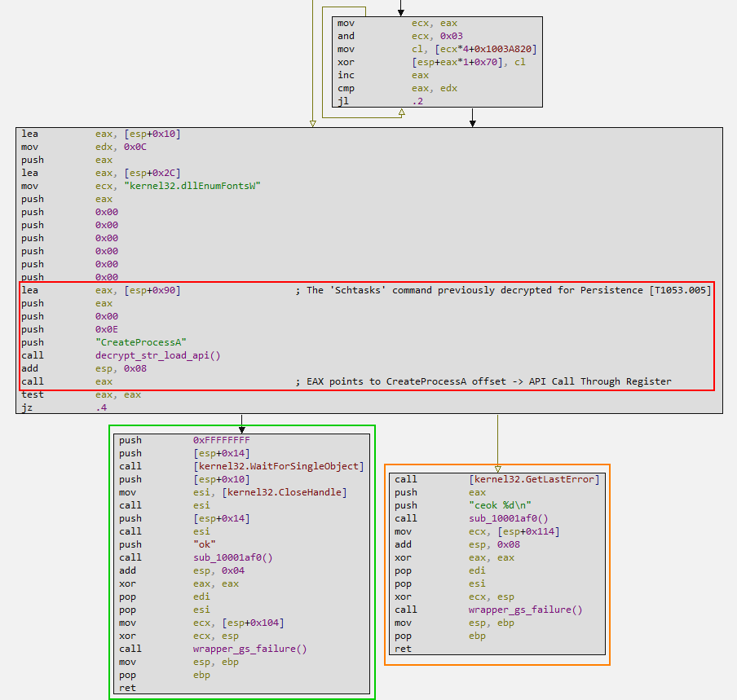Click sub_10001af0() in the green block

232,557
